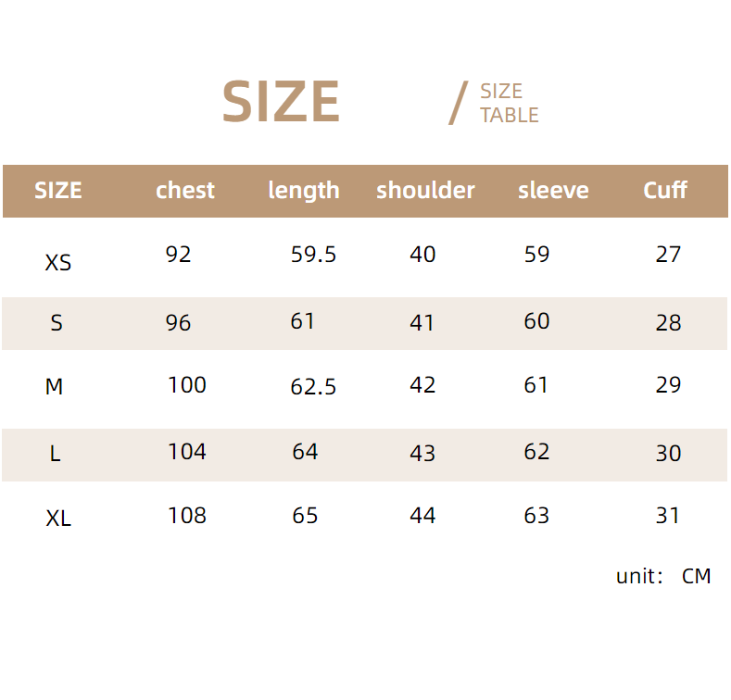Select cuff value 31 in XL row
The height and width of the screenshot is (700, 731).
[668, 516]
